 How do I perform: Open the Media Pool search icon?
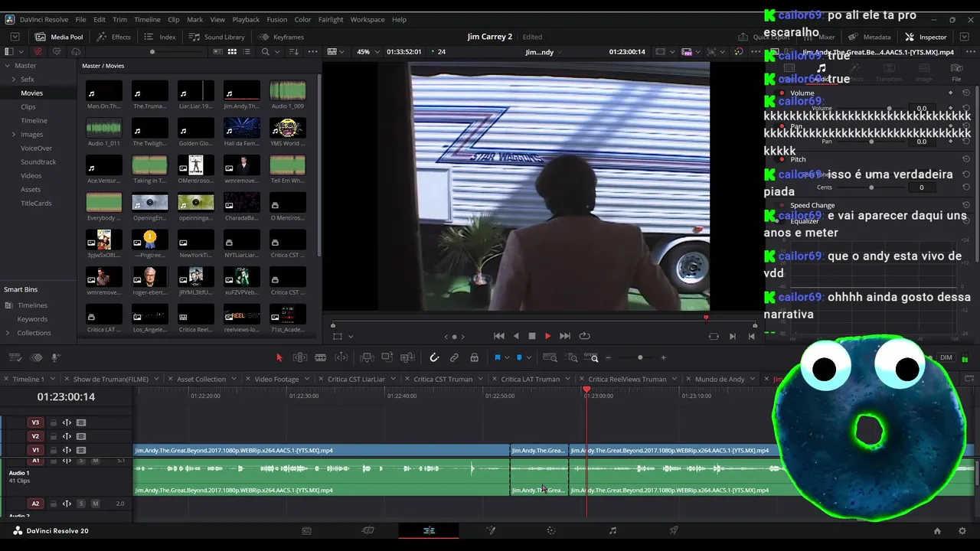tap(265, 52)
